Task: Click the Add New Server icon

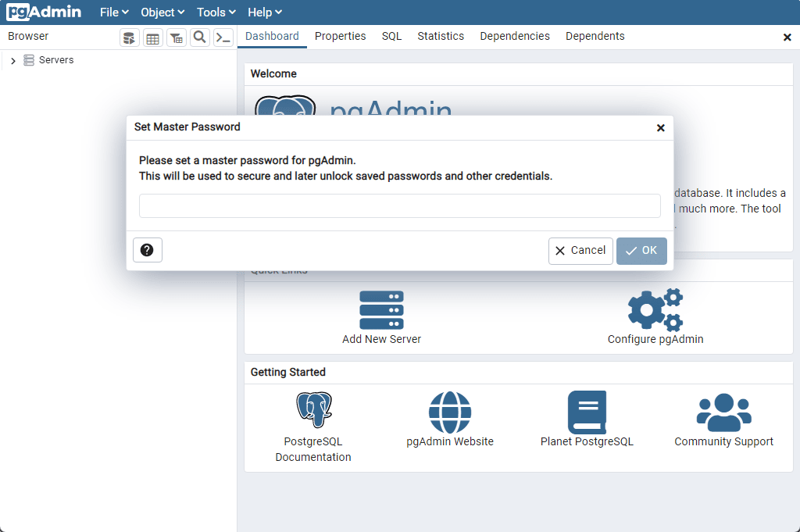Action: [381, 310]
